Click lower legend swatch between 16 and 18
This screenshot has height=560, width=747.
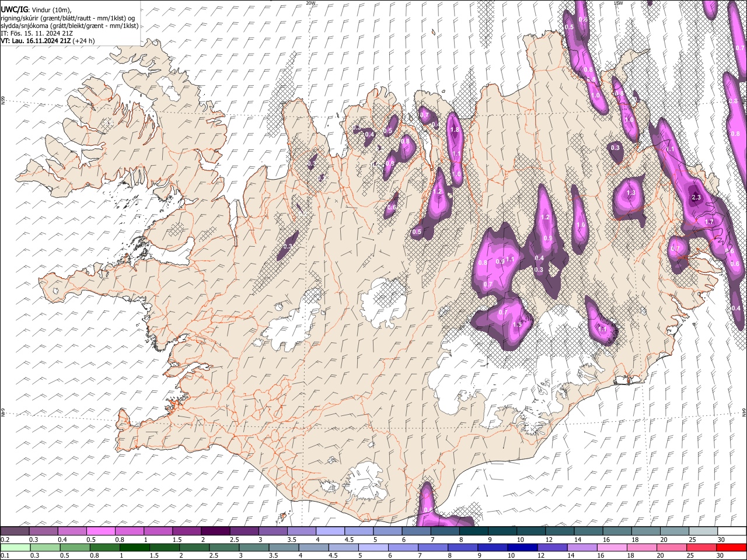pos(612,548)
